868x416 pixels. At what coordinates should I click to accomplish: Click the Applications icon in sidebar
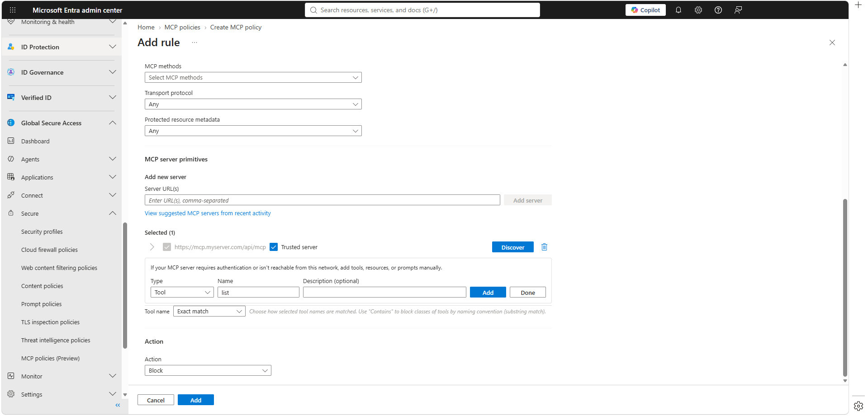11,177
